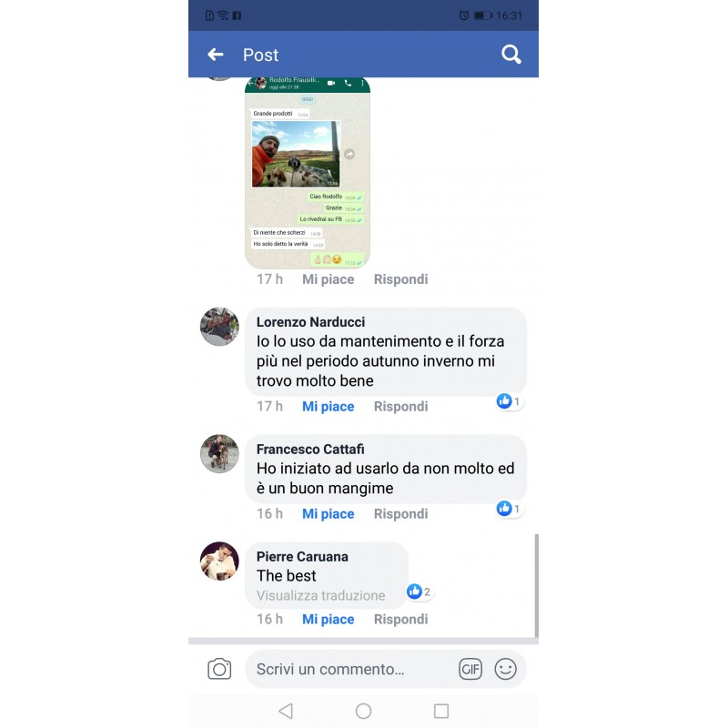This screenshot has width=728, height=728.
Task: Open the WhatsApp chat screenshot image
Action: (x=308, y=173)
